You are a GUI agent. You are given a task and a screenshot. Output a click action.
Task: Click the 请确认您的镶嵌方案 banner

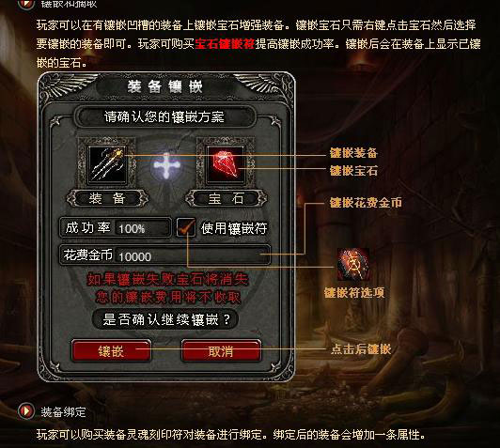tap(164, 117)
